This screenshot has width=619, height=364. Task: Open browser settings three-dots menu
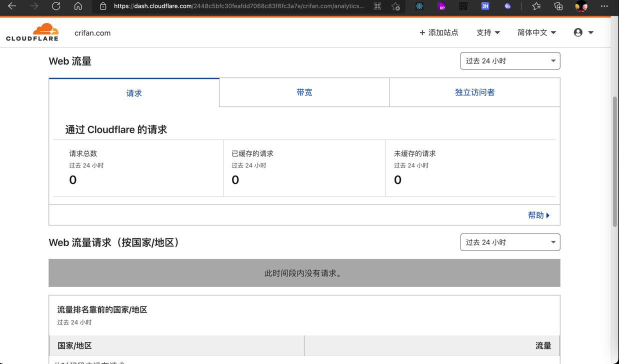coord(604,6)
